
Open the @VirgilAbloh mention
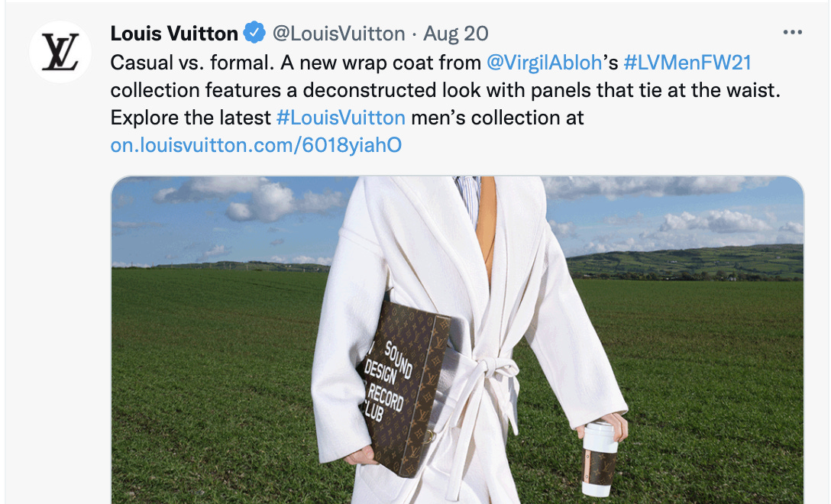tap(544, 63)
